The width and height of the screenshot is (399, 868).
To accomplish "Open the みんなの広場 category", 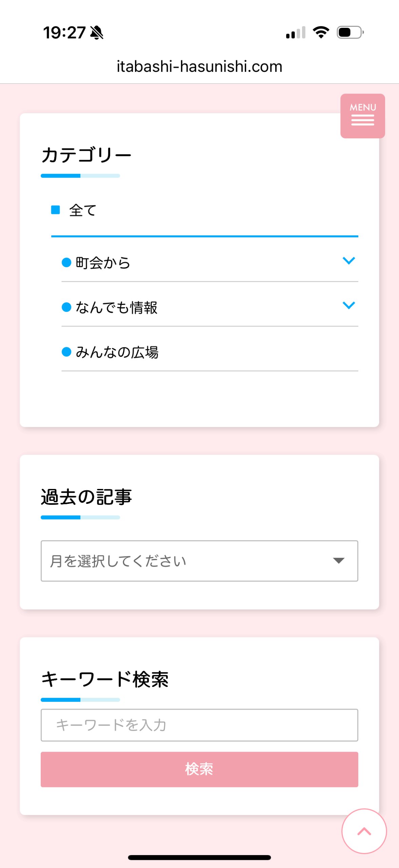I will 117,352.
